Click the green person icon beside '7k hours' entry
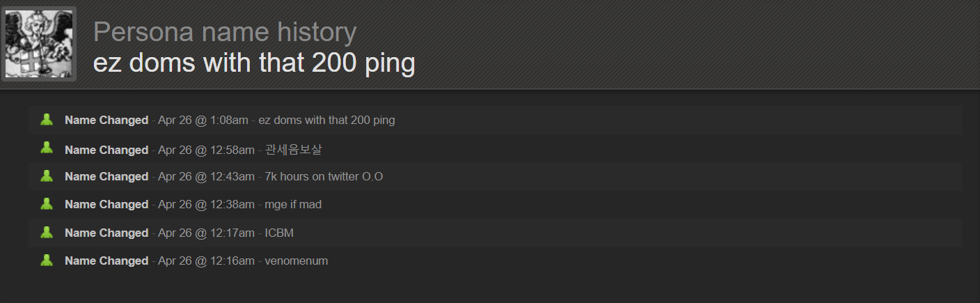Screen dimensions: 980x303 click(47, 176)
